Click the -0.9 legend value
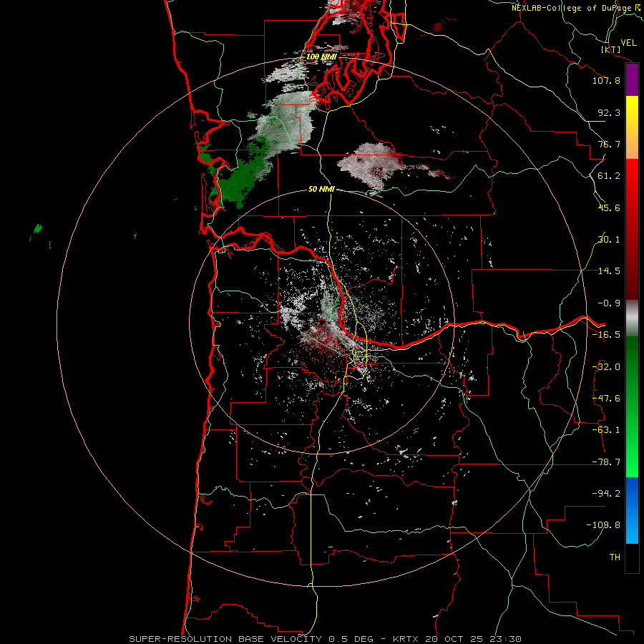This screenshot has width=644, height=644. [x=609, y=303]
